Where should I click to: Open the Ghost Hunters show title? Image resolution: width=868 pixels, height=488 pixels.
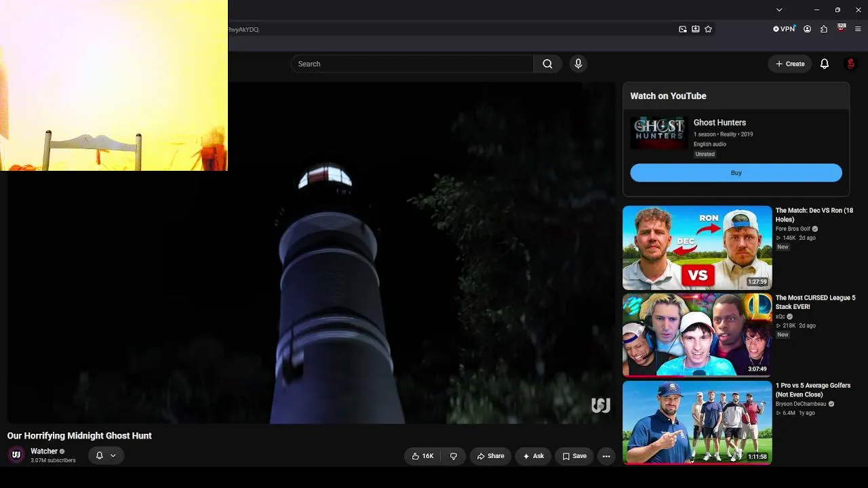(719, 123)
